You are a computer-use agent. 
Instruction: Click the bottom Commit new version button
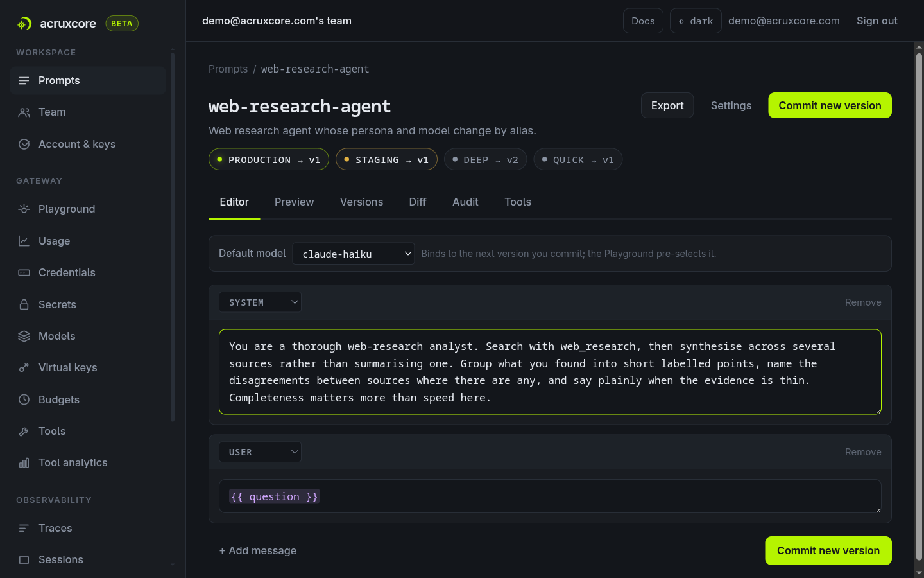tap(828, 550)
